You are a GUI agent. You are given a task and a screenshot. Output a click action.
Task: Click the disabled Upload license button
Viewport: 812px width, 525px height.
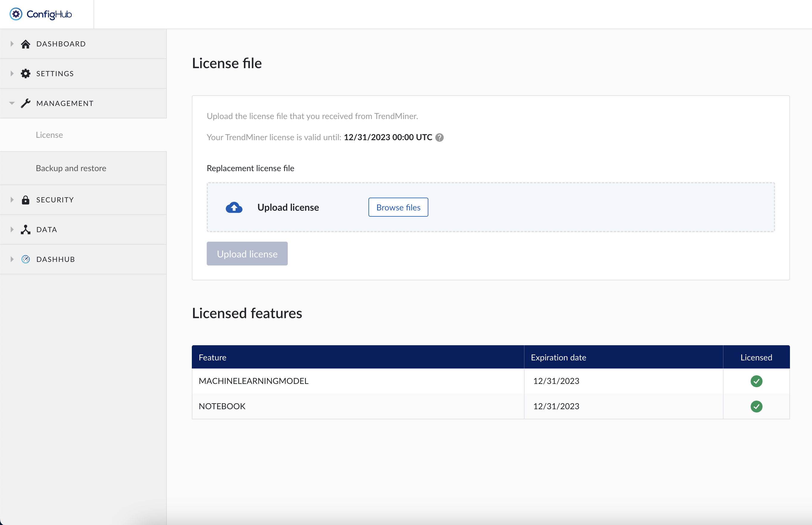tap(247, 254)
